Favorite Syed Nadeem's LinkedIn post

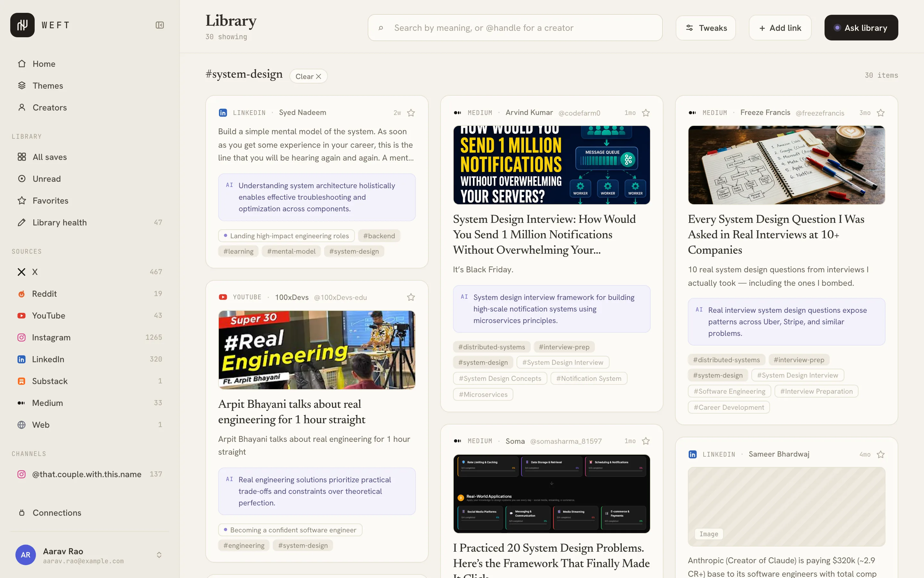pos(411,113)
